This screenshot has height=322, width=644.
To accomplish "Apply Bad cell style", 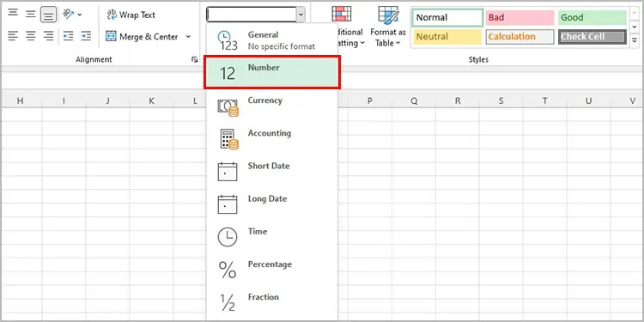I will coord(520,18).
